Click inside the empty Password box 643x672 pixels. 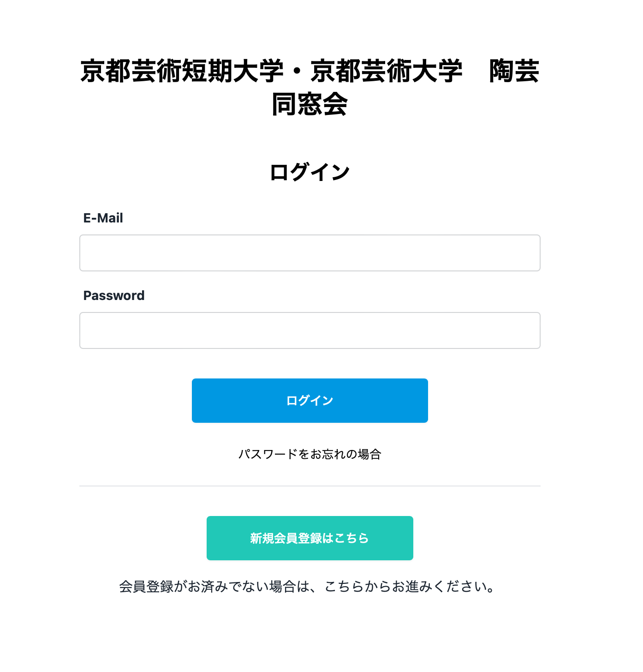pos(310,330)
